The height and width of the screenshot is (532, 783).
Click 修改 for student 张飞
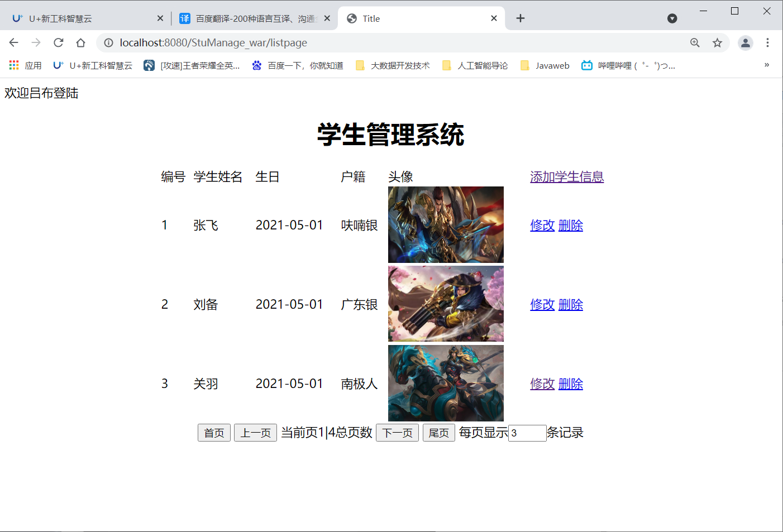point(542,226)
